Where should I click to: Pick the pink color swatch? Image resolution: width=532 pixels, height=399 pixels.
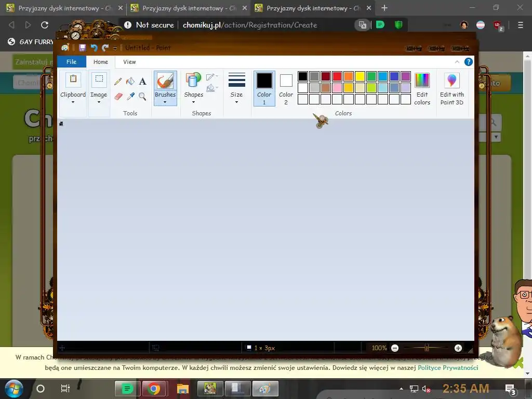point(337,88)
